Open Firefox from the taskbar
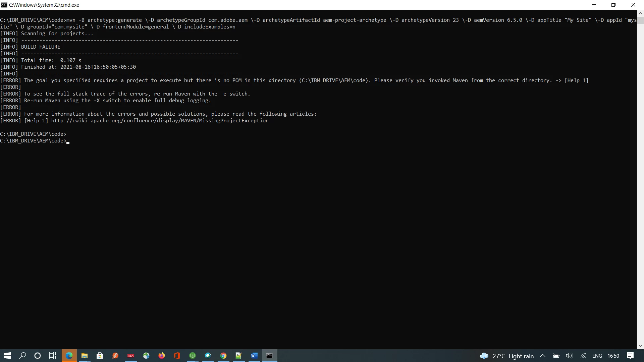The width and height of the screenshot is (644, 362). [162, 356]
